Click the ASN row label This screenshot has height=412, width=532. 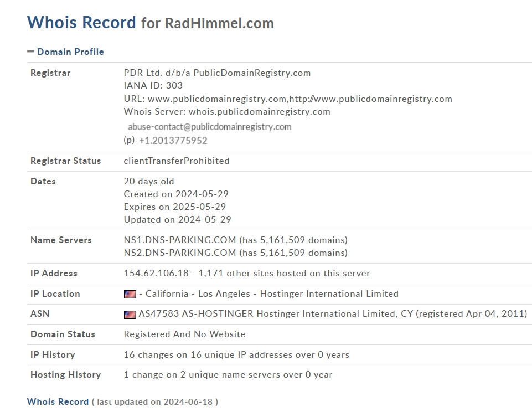[x=40, y=313]
